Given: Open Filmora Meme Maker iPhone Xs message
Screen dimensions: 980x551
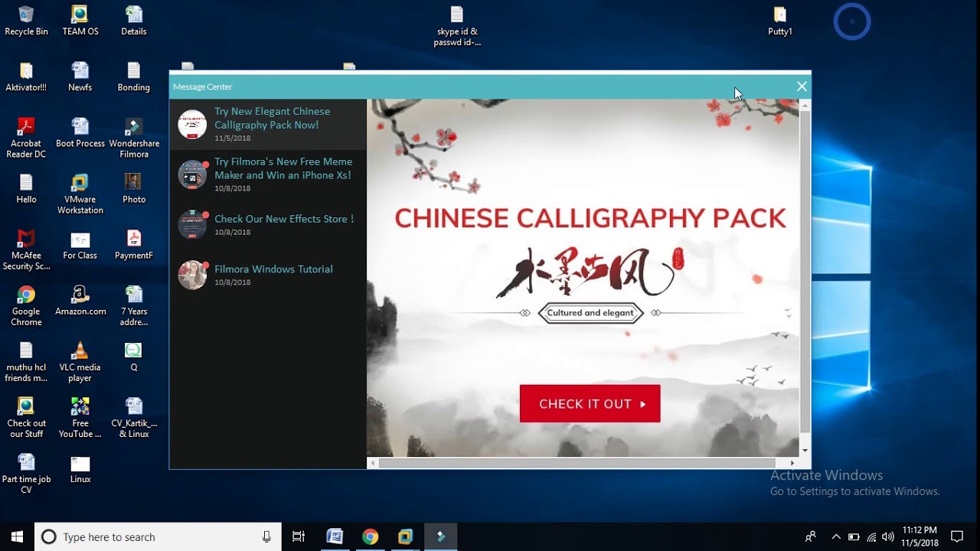Looking at the screenshot, I should (268, 174).
